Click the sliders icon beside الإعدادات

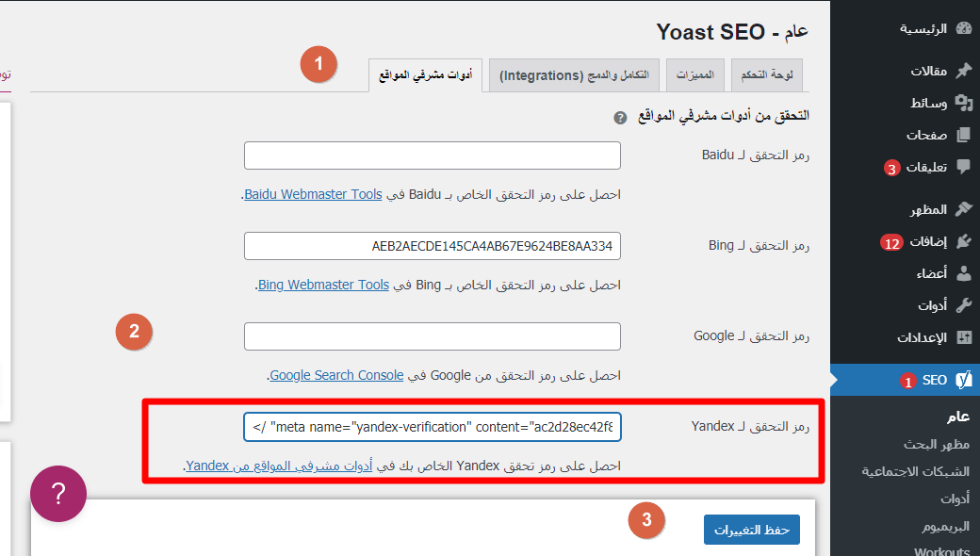coord(964,337)
